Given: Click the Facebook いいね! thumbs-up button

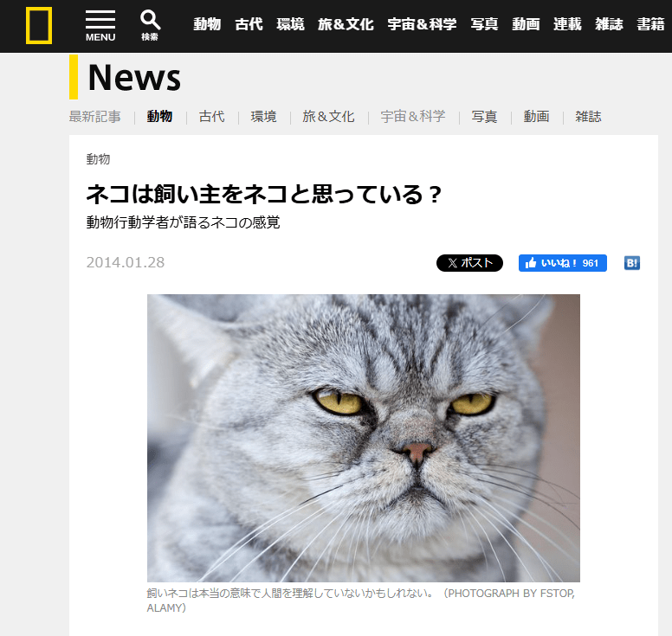Looking at the screenshot, I should [x=562, y=263].
